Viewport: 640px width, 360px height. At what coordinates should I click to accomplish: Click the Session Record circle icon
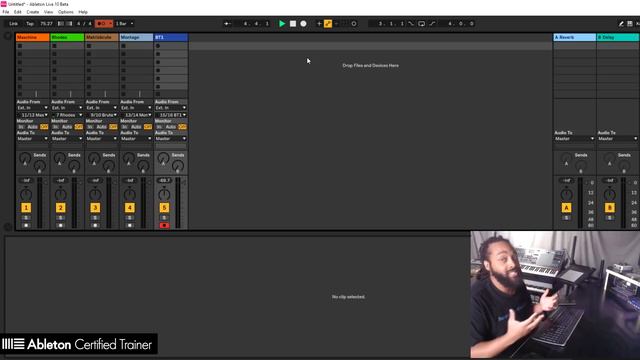pyautogui.click(x=354, y=24)
